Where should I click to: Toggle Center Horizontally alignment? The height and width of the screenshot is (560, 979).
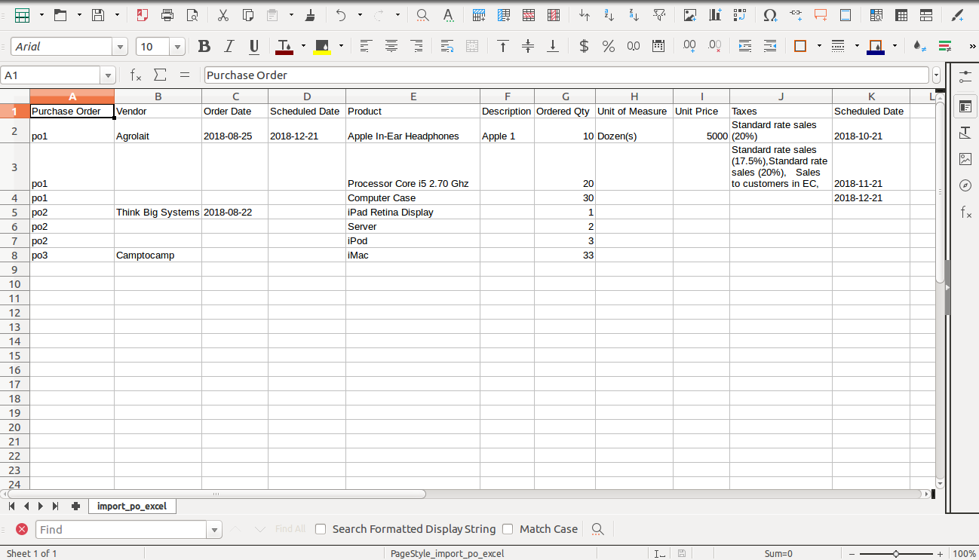391,47
